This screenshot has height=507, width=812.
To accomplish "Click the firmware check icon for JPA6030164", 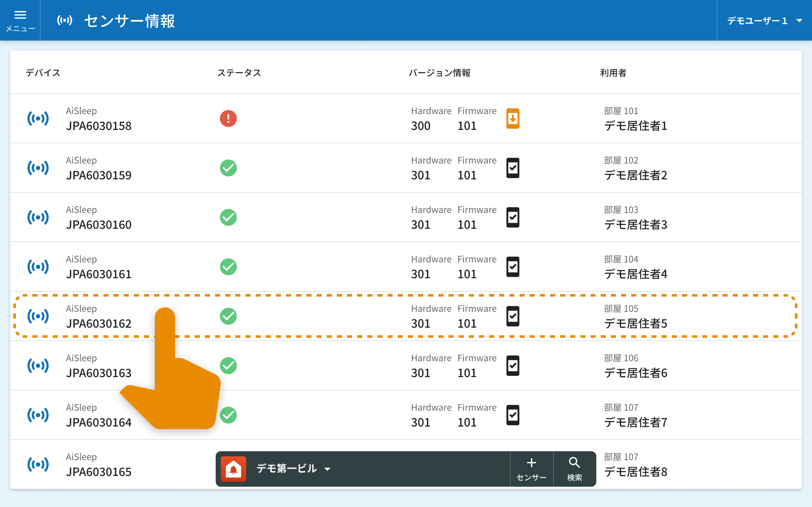I will coord(512,415).
